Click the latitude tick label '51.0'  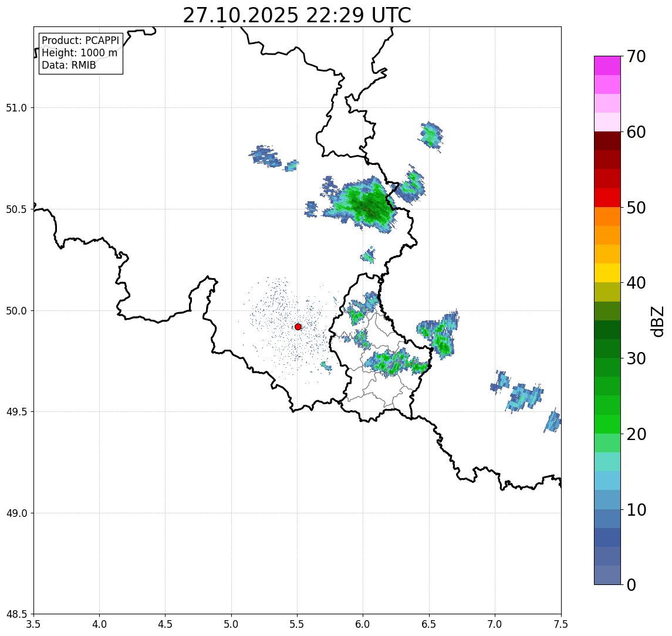(16, 108)
